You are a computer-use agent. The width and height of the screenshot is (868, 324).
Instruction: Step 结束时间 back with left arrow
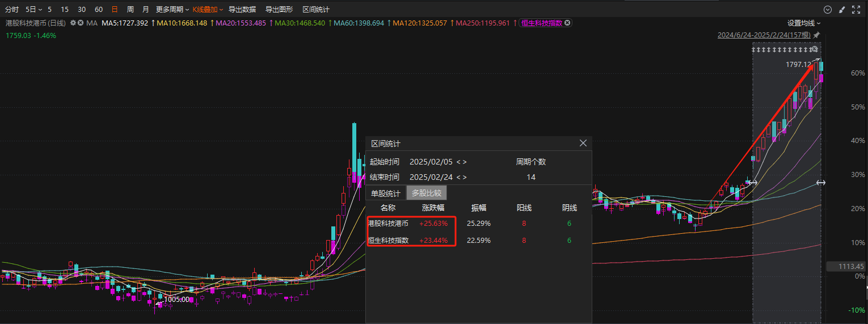coord(458,177)
